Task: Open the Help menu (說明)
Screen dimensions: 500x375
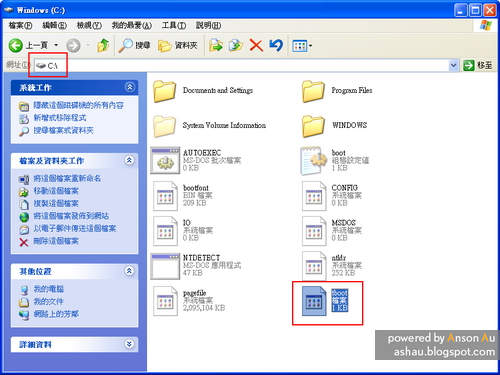Action: pos(208,25)
